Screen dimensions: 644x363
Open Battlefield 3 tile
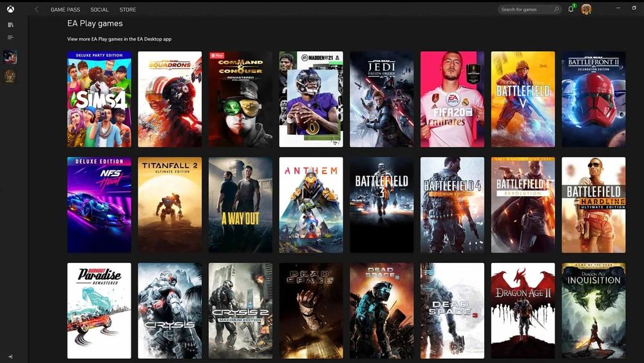(x=382, y=205)
